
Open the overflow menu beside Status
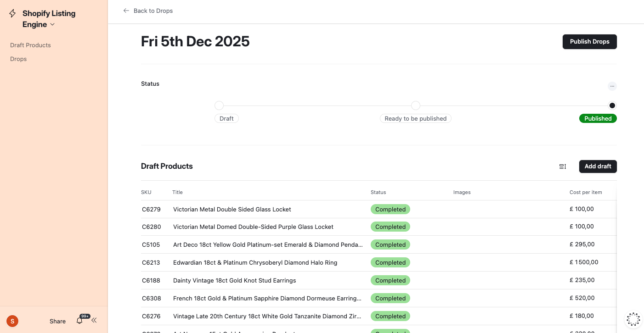612,86
